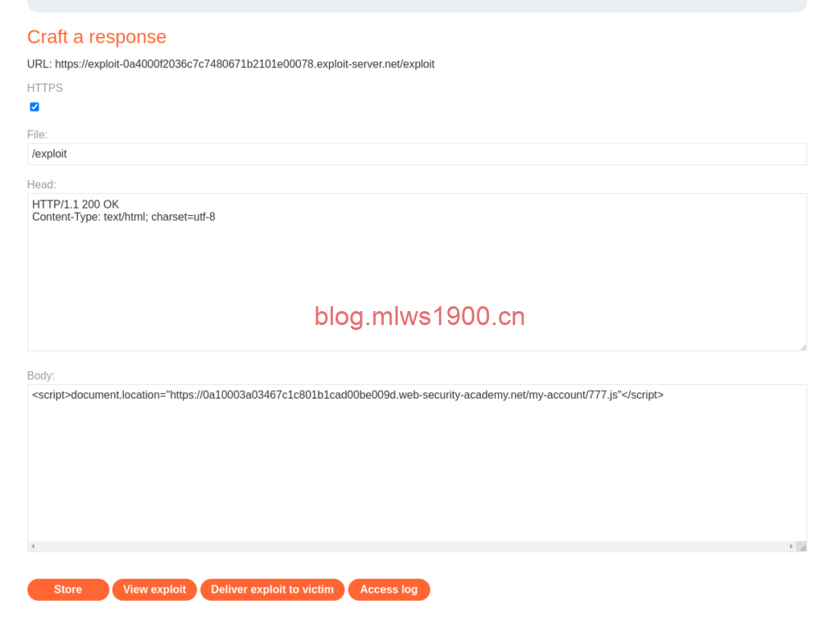840x637 pixels.
Task: Click inside the Head textarea
Action: tap(417, 273)
